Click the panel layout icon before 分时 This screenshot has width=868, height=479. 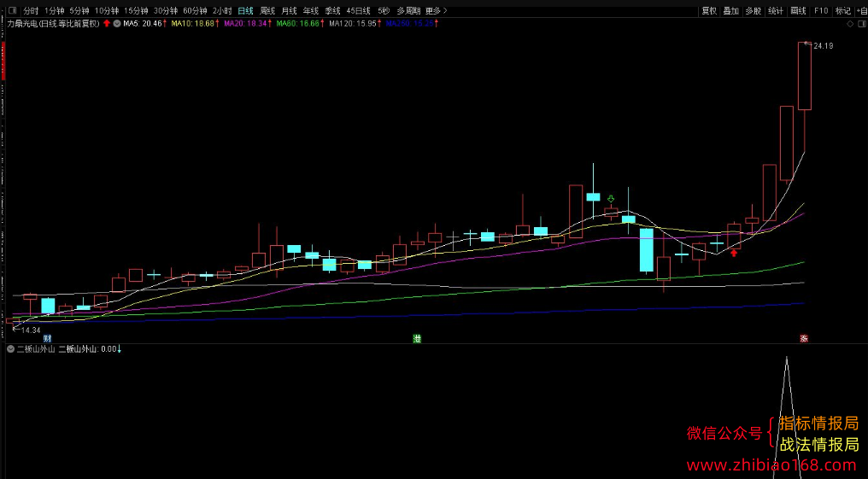[x=12, y=10]
